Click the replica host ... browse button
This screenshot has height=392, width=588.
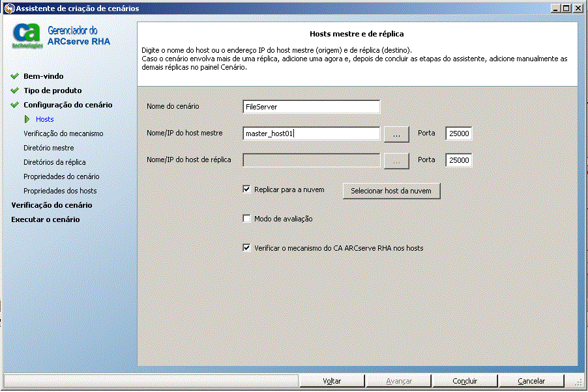click(396, 161)
